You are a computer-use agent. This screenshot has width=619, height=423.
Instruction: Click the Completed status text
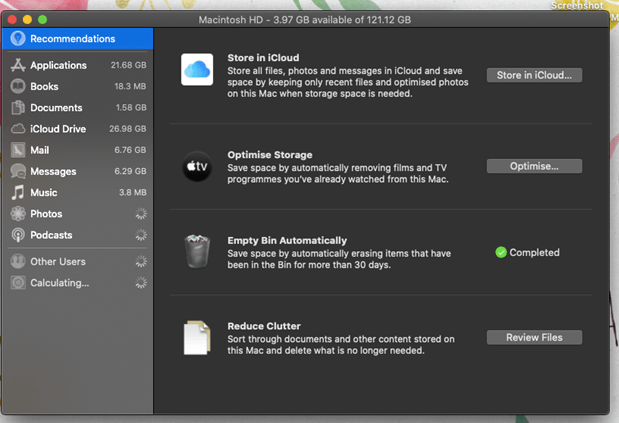[534, 253]
